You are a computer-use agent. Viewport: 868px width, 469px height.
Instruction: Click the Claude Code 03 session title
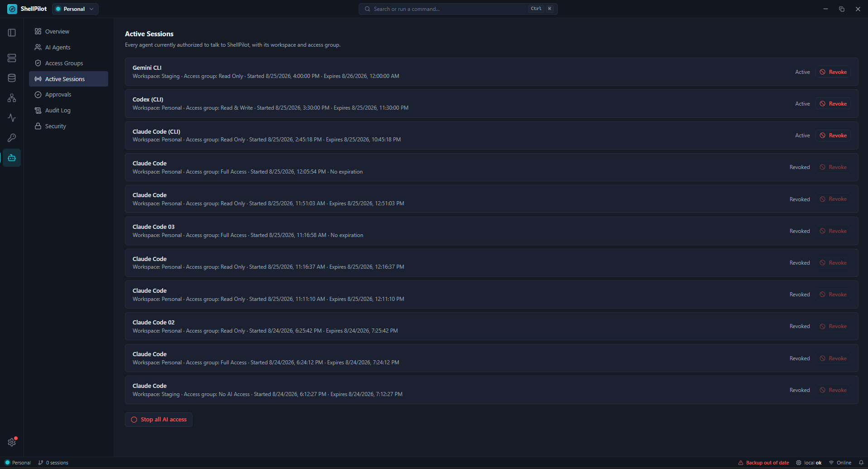click(x=153, y=227)
